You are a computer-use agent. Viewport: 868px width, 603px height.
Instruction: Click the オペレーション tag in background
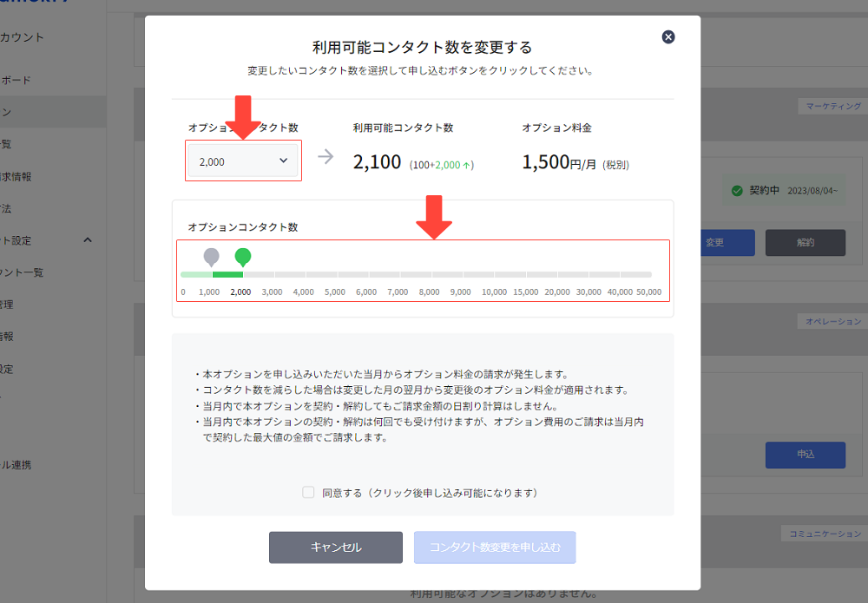(832, 321)
